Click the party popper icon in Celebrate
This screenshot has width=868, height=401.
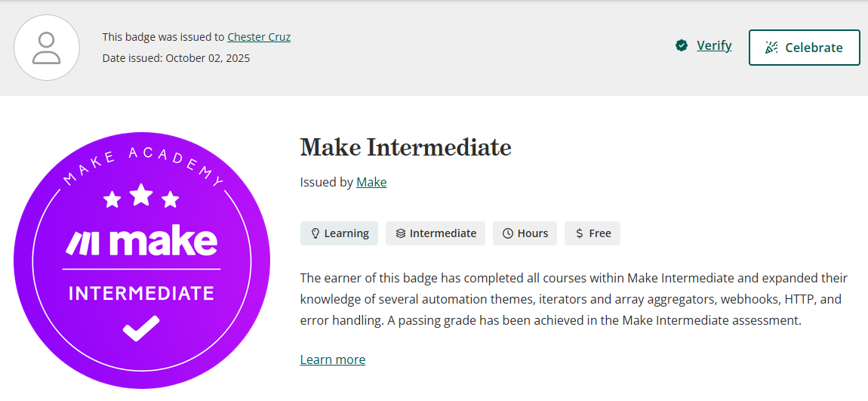pos(771,48)
